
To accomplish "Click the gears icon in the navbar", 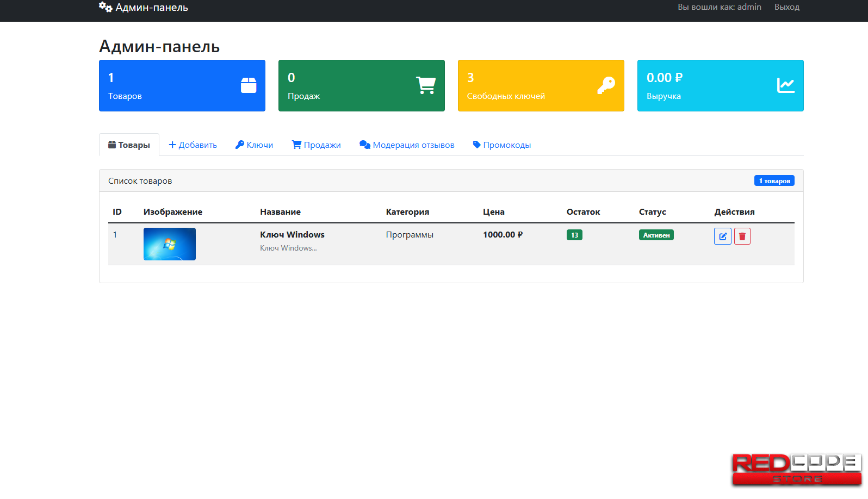I will (x=106, y=7).
